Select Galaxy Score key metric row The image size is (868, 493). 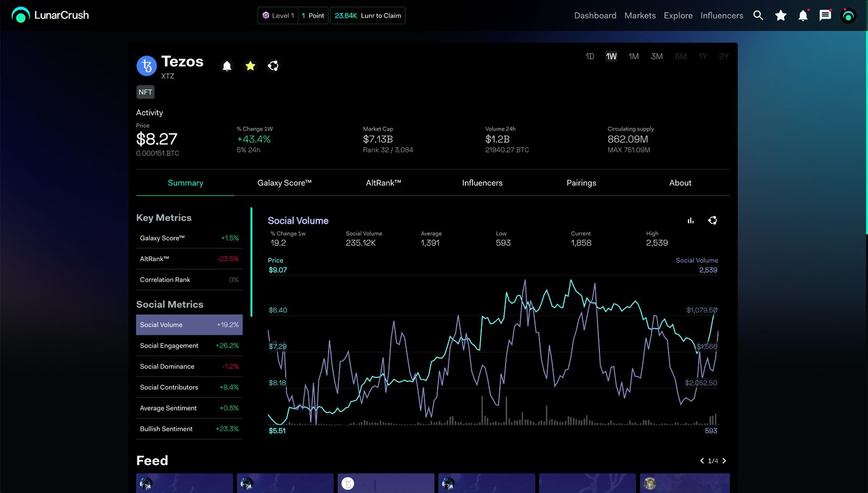(189, 238)
